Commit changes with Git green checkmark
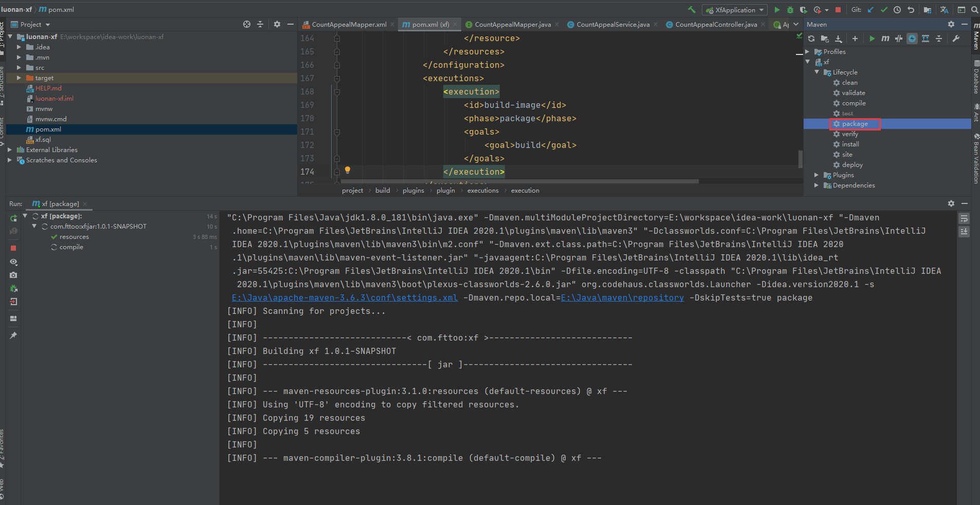 pos(884,10)
